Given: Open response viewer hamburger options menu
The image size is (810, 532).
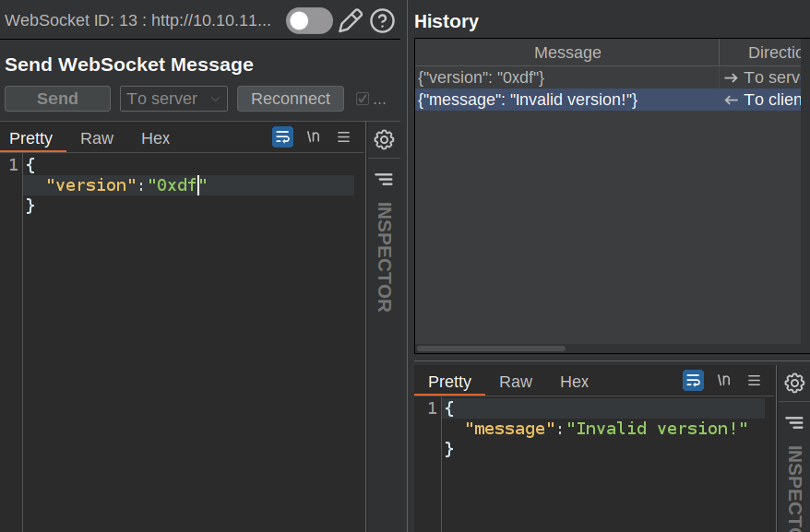Looking at the screenshot, I should 754,380.
